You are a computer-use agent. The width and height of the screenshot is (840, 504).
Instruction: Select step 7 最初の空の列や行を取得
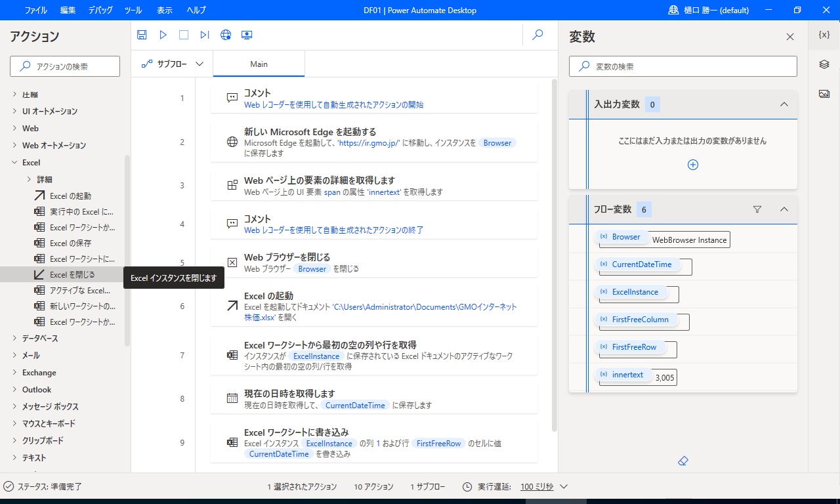[374, 355]
